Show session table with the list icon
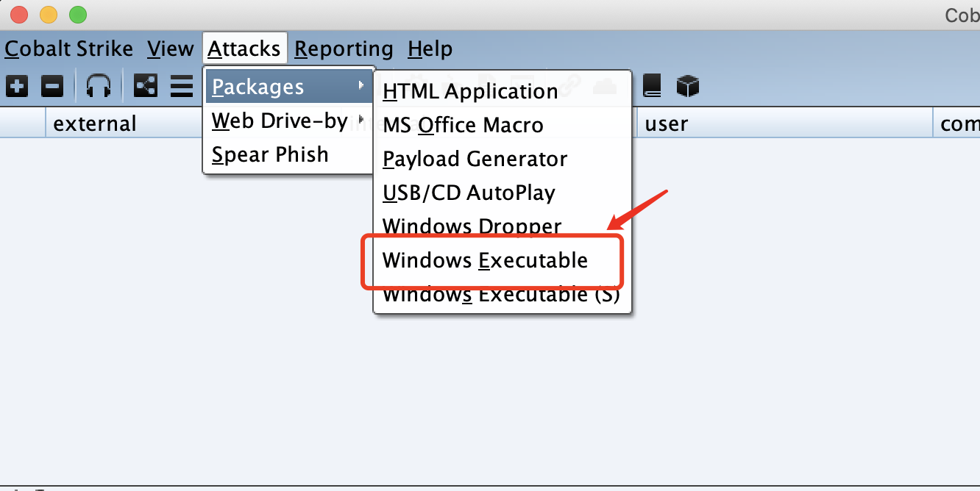The image size is (980, 491). (181, 87)
